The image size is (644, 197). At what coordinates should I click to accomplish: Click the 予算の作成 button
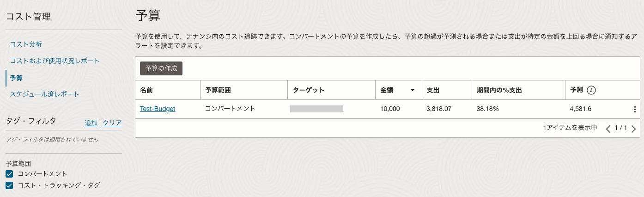(161, 68)
